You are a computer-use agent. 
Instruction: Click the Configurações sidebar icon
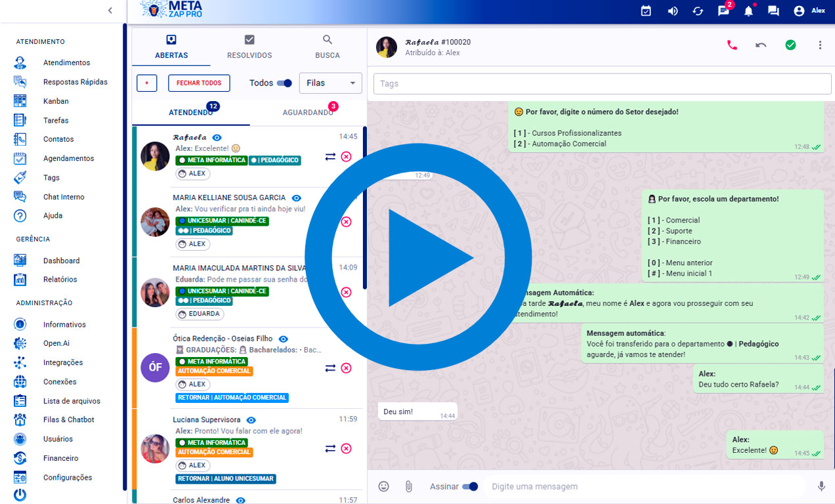click(20, 477)
